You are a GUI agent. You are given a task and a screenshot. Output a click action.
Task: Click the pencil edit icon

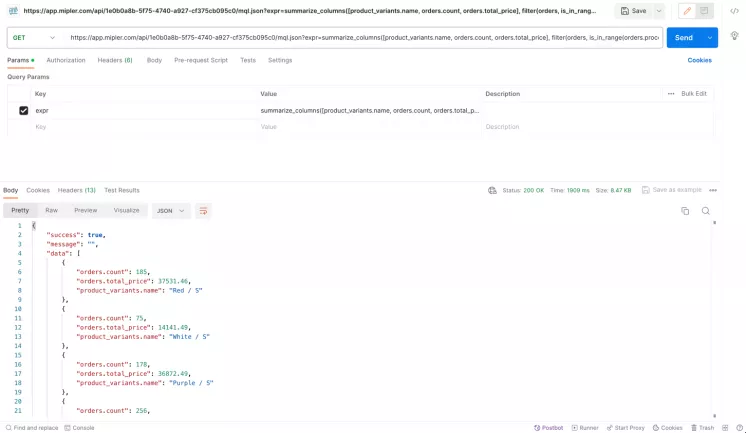click(687, 10)
